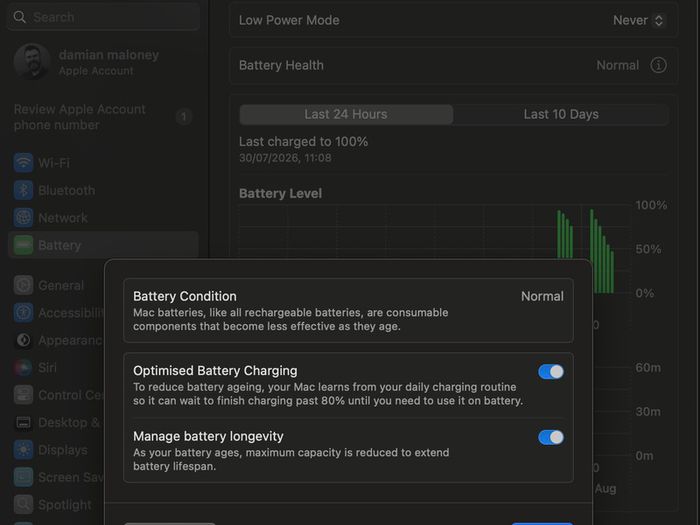Switch to the Last 10 Days tab
Viewport: 700px width, 525px height.
(561, 114)
